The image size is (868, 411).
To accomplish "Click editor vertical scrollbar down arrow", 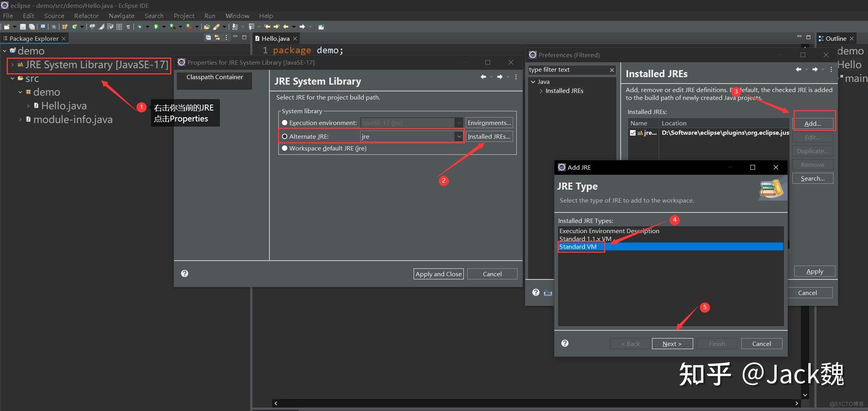I will pos(805,395).
